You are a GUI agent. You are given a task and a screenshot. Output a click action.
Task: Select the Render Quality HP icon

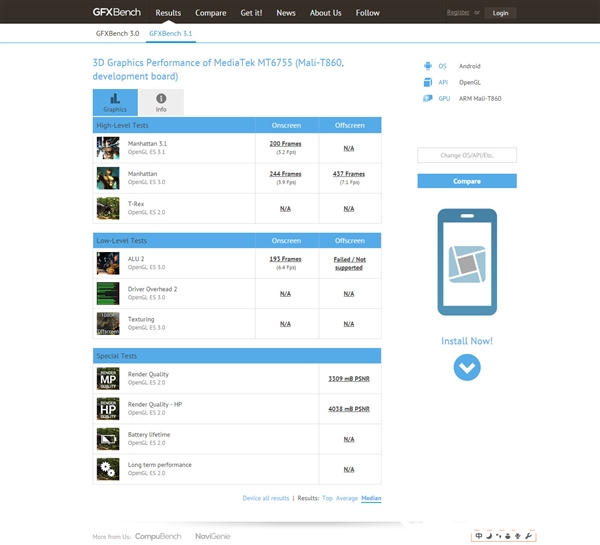pyautogui.click(x=108, y=409)
